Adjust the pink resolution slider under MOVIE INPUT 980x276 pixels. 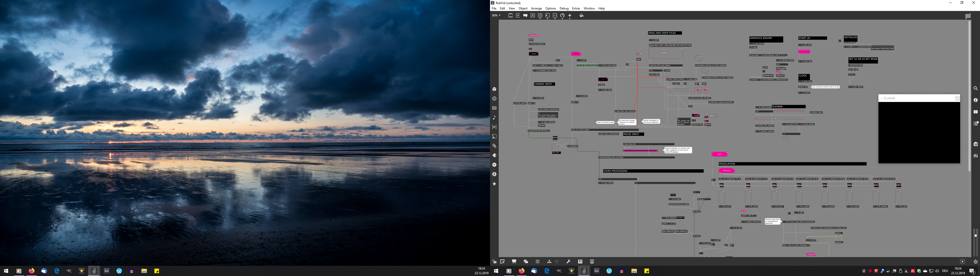641,151
